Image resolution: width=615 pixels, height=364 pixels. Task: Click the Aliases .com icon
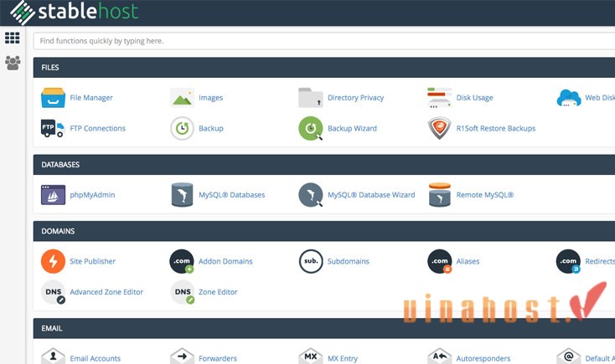(440, 261)
